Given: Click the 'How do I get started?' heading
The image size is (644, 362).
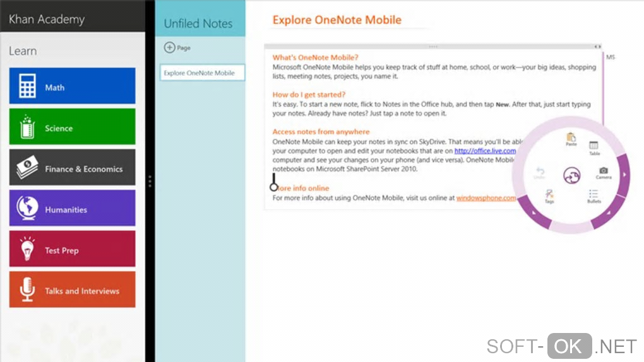Looking at the screenshot, I should (309, 95).
